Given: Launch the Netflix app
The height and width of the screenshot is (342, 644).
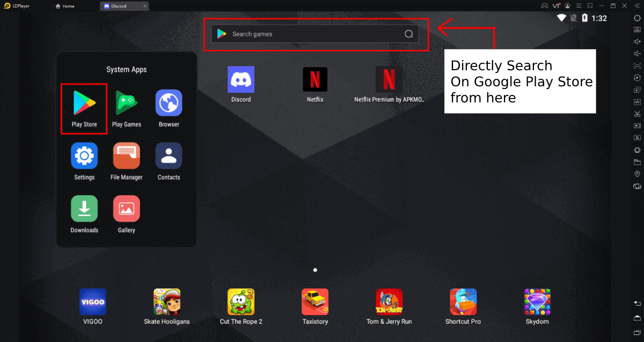Looking at the screenshot, I should coord(315,79).
